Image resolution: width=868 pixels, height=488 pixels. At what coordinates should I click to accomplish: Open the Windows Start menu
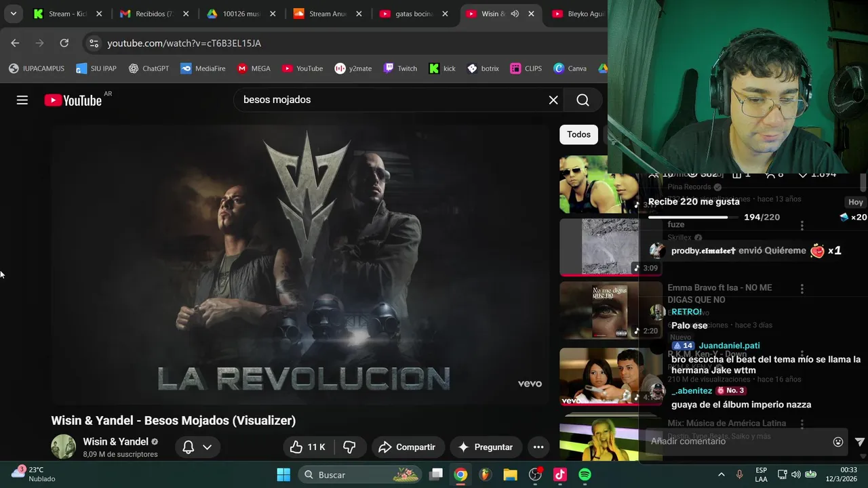click(283, 474)
